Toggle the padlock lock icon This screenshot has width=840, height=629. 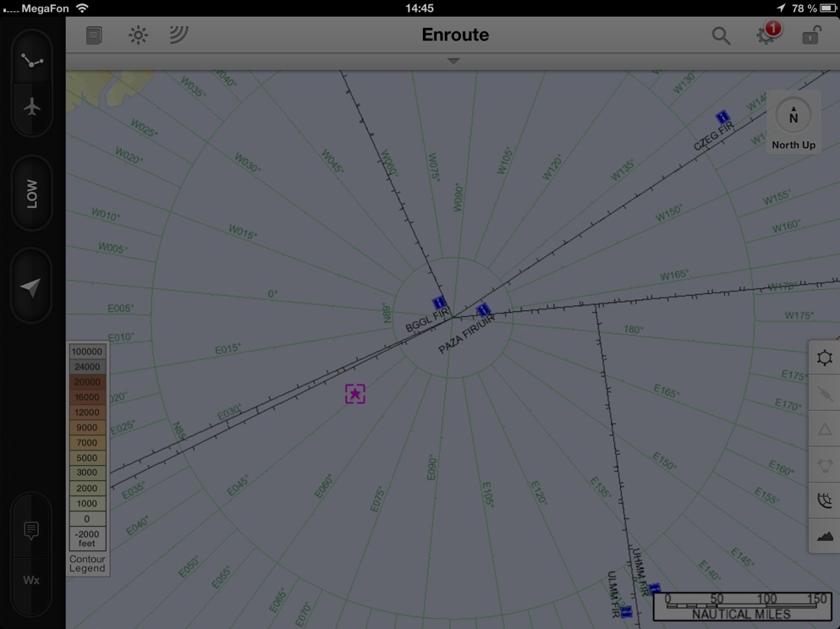coord(810,36)
